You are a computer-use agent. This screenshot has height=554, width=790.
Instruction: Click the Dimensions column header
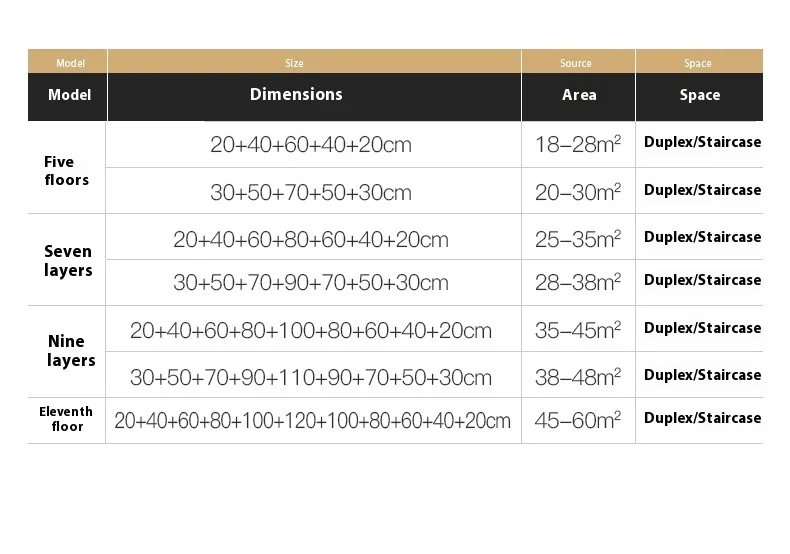click(x=296, y=95)
